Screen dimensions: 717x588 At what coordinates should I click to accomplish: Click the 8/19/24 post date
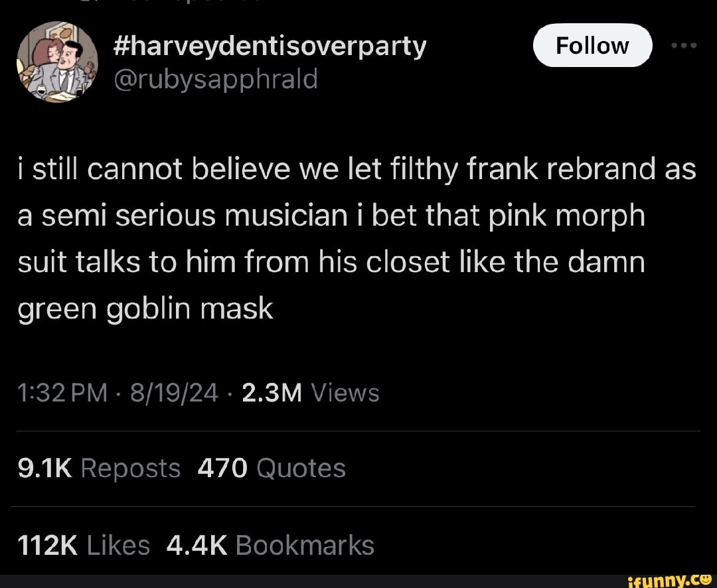[x=174, y=393]
